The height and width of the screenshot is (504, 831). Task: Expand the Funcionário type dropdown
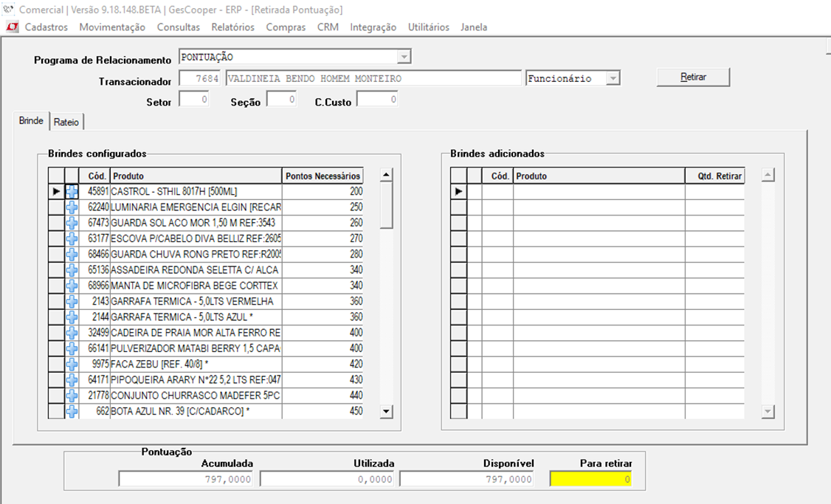pos(613,78)
